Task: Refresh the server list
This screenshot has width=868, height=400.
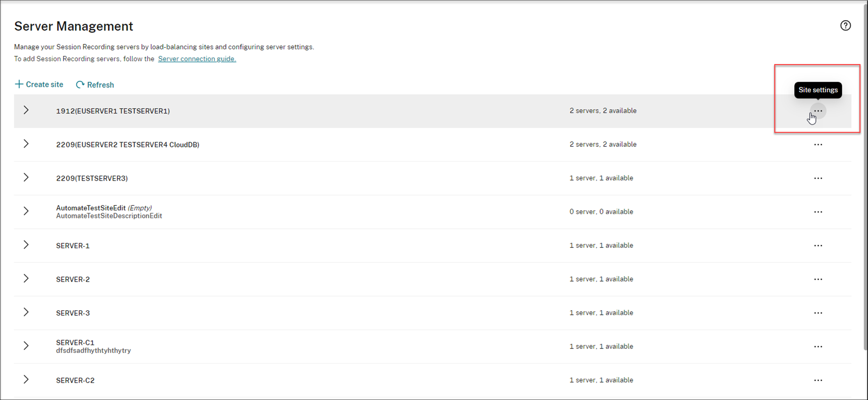Action: click(95, 85)
